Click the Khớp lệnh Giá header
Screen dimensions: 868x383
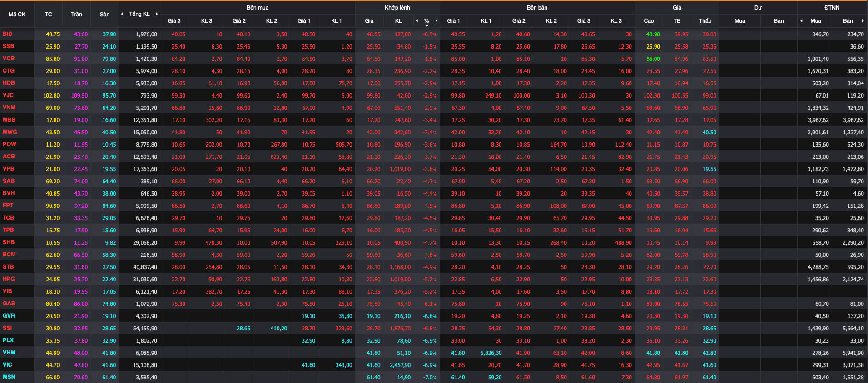(x=369, y=21)
